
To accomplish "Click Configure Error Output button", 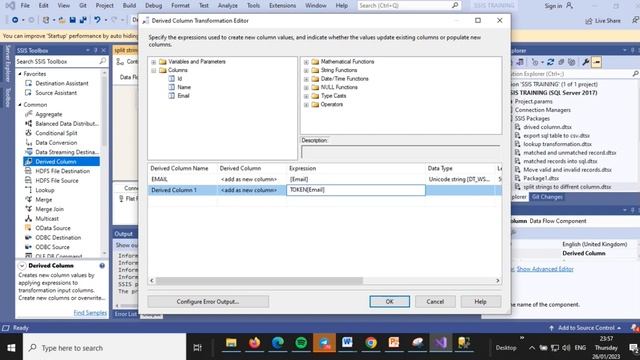I will 208,302.
